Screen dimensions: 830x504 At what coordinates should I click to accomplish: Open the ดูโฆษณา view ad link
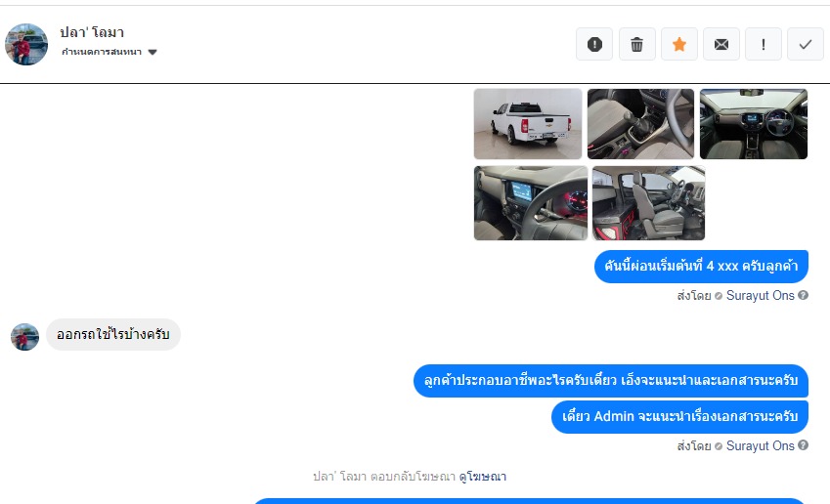click(x=483, y=477)
